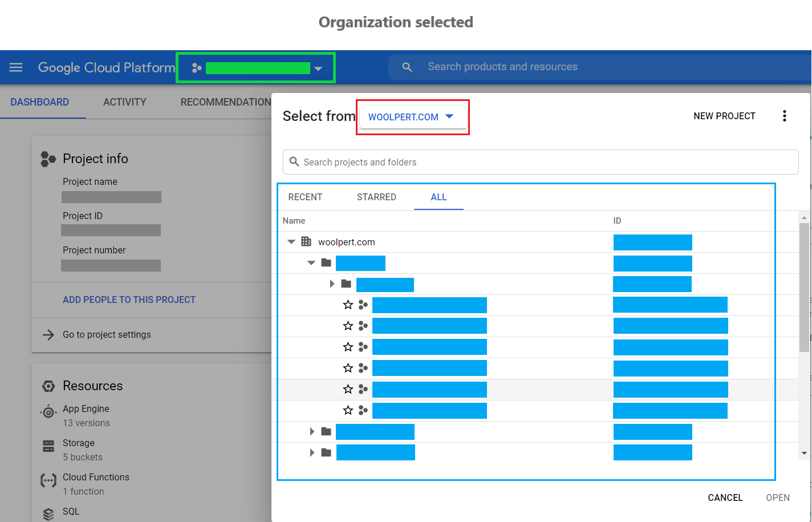Viewport: 812px width, 522px height.
Task: Click the Cloud Functions icon
Action: tap(48, 480)
